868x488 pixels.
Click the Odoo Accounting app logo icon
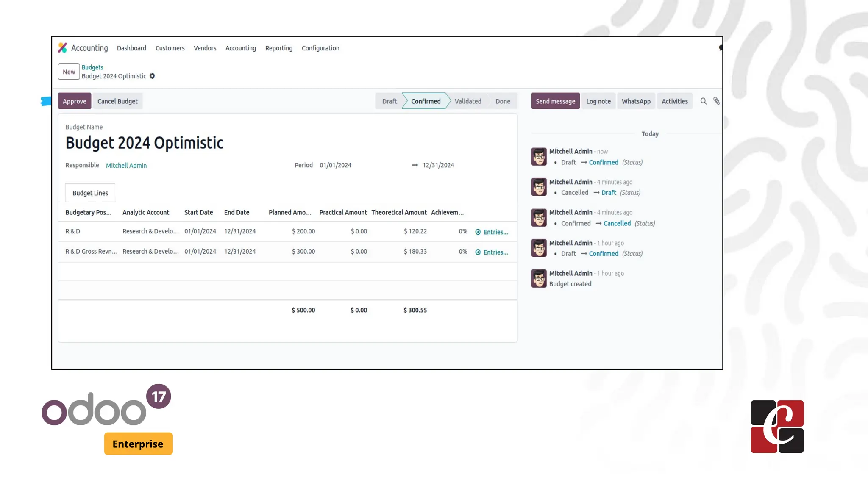click(x=63, y=48)
